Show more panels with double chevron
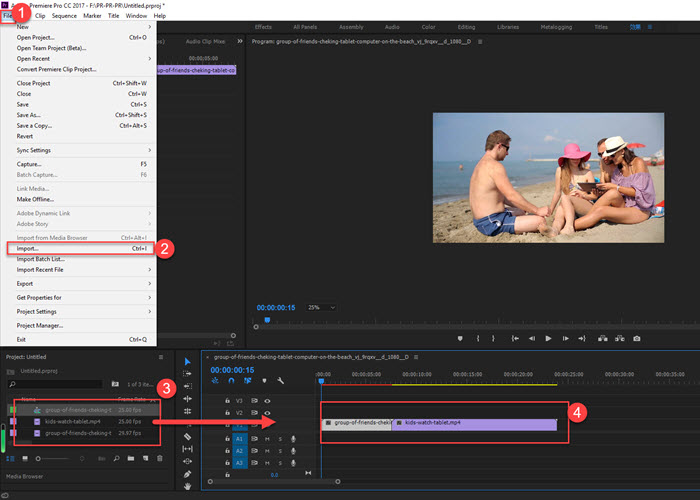The image size is (700, 500). [240, 41]
